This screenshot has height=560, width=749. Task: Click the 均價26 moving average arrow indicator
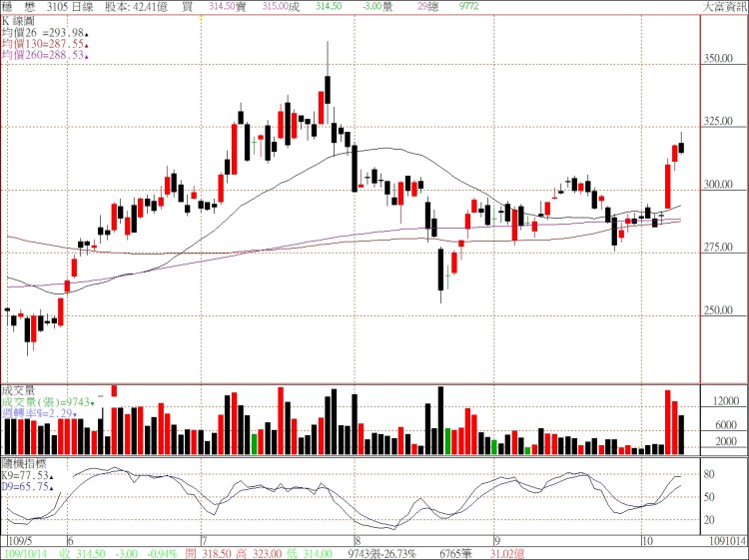[86, 34]
